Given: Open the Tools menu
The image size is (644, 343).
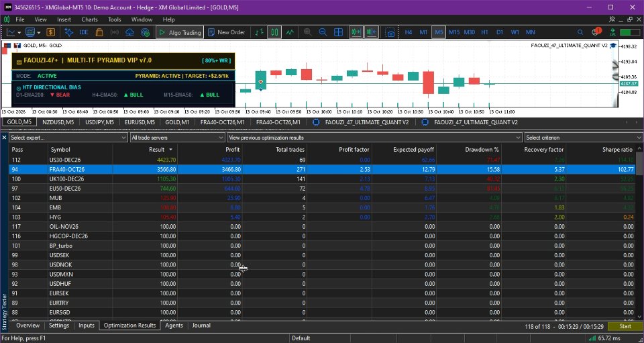Looking at the screenshot, I should (x=115, y=19).
